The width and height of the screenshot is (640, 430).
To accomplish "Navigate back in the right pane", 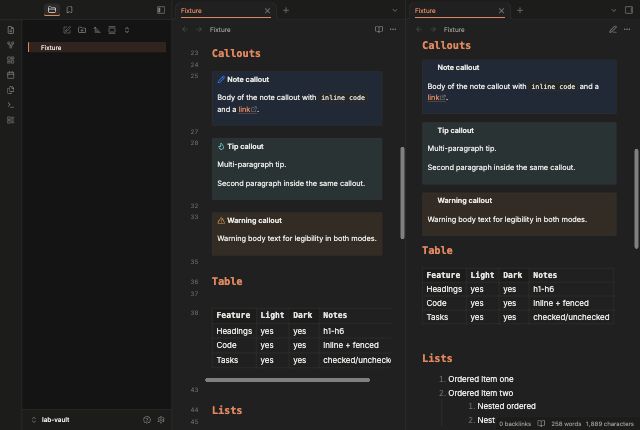I will (x=419, y=29).
